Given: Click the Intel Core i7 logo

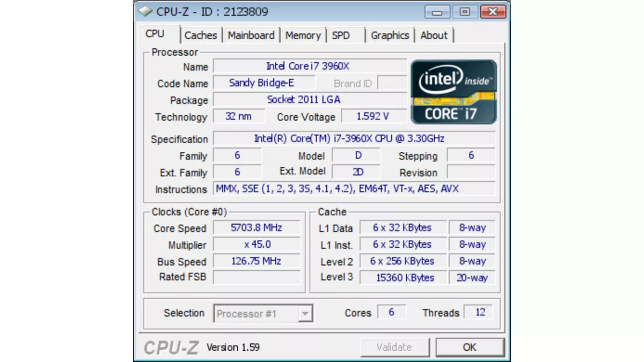Looking at the screenshot, I should pos(453,92).
